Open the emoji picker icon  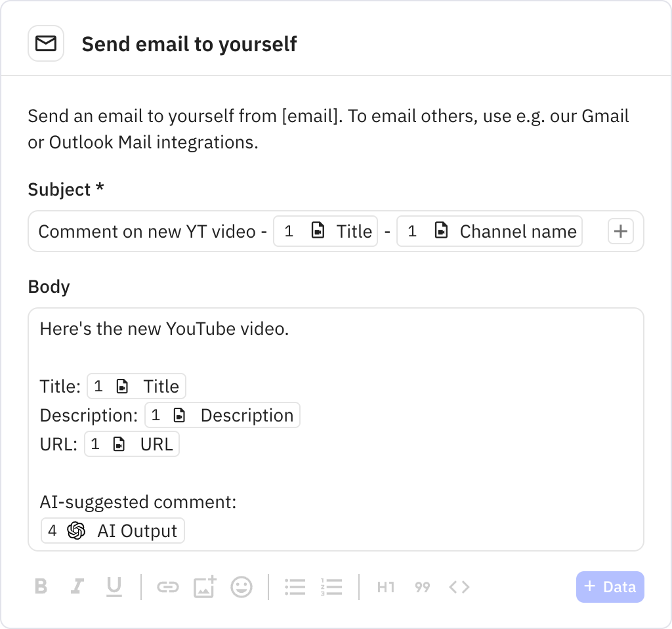coord(241,587)
